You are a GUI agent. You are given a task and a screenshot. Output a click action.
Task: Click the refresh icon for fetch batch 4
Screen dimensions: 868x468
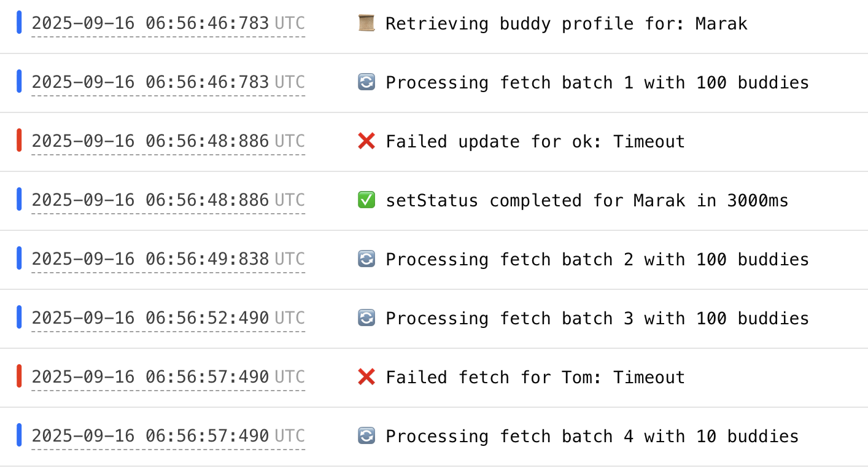tap(366, 436)
